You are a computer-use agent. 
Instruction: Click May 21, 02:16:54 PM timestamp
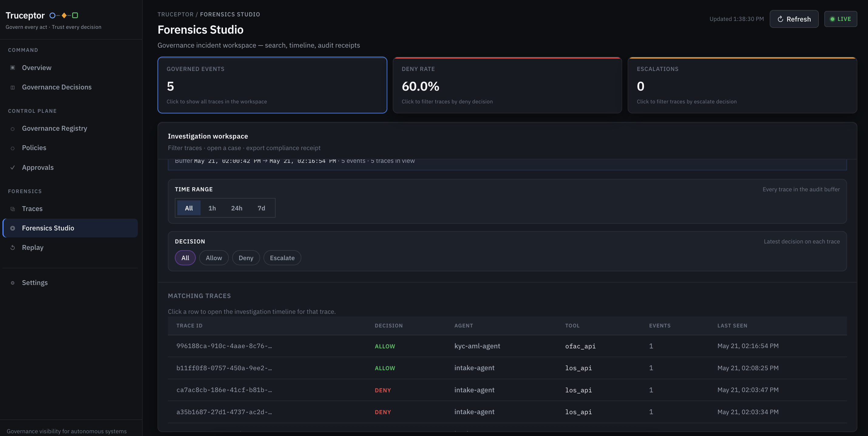tap(748, 346)
